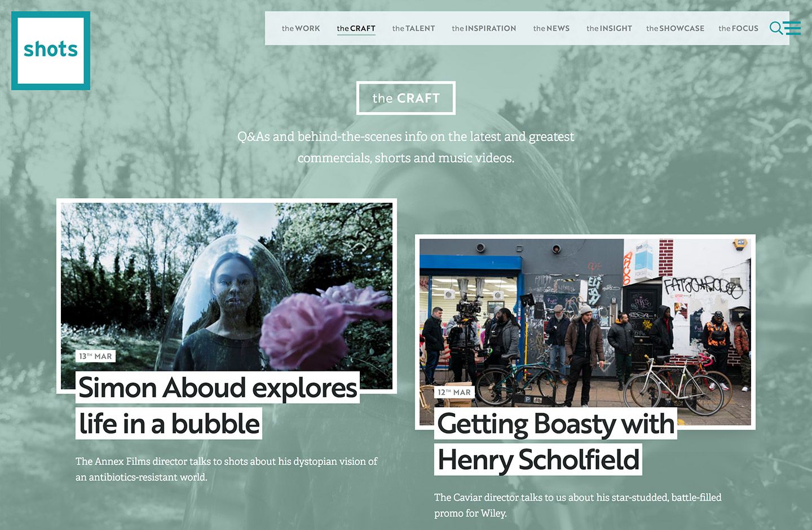Viewport: 812px width, 530px height.
Task: Click the 12th MAR date tag
Action: (454, 392)
